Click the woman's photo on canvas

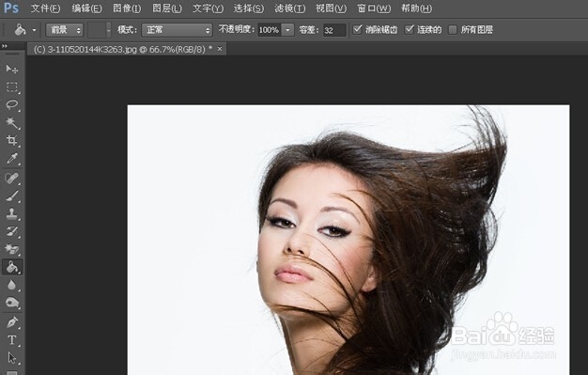pos(348,240)
